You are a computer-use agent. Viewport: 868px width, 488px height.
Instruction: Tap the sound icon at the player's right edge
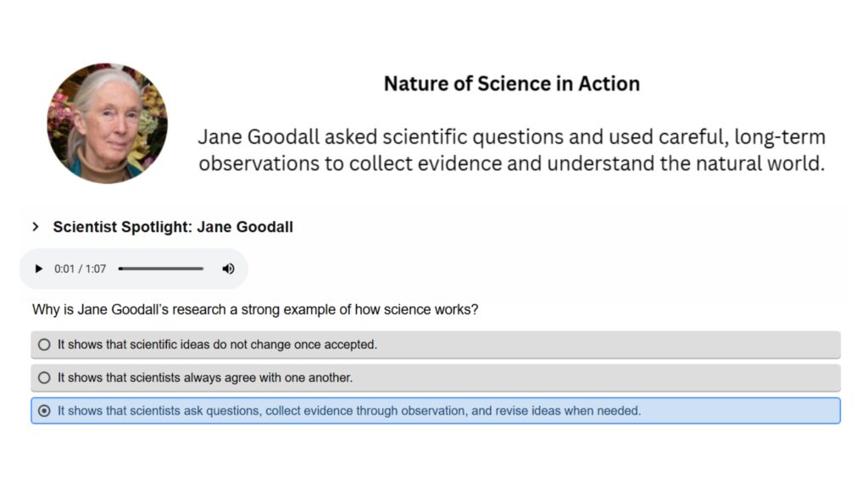click(x=227, y=269)
